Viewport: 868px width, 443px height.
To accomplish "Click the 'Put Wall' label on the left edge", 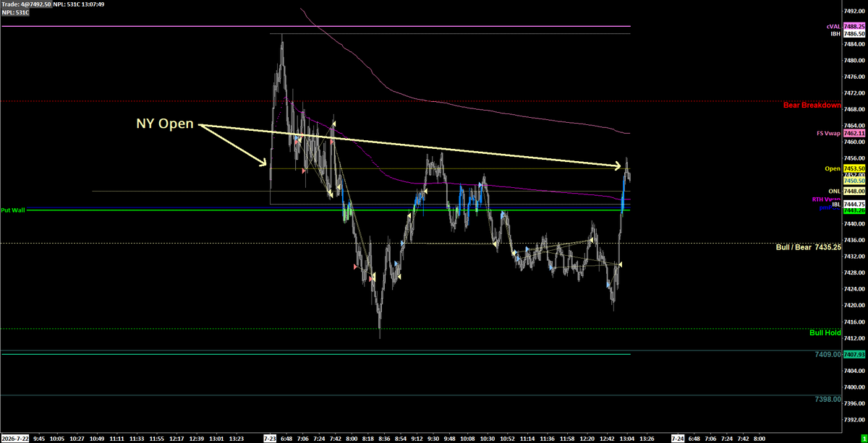I will [x=13, y=210].
